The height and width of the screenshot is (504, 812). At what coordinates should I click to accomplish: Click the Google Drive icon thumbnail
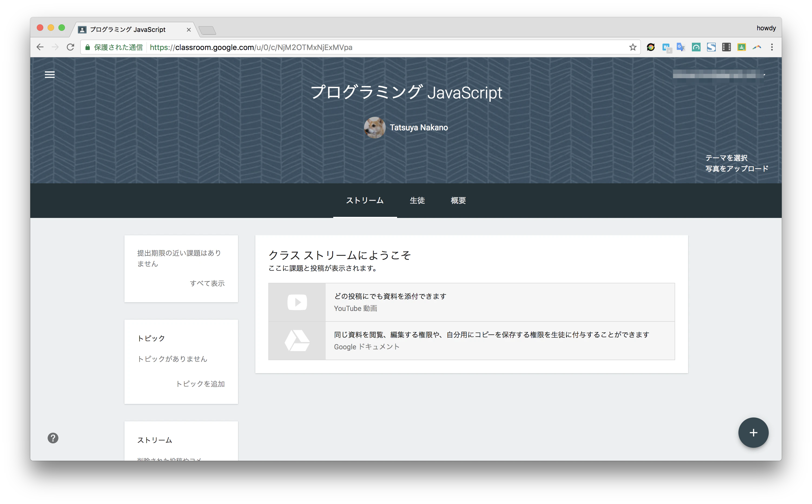tap(297, 340)
